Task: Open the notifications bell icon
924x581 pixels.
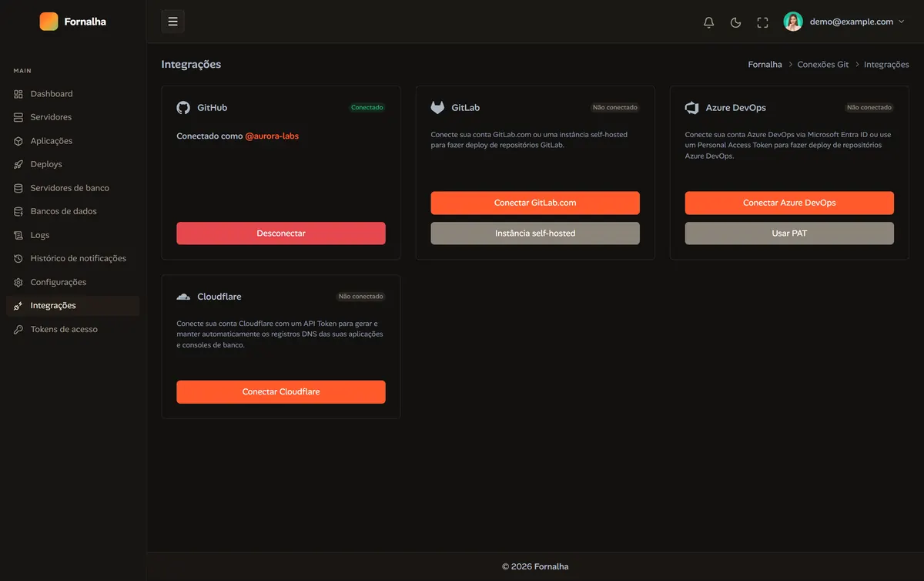Action: coord(709,22)
